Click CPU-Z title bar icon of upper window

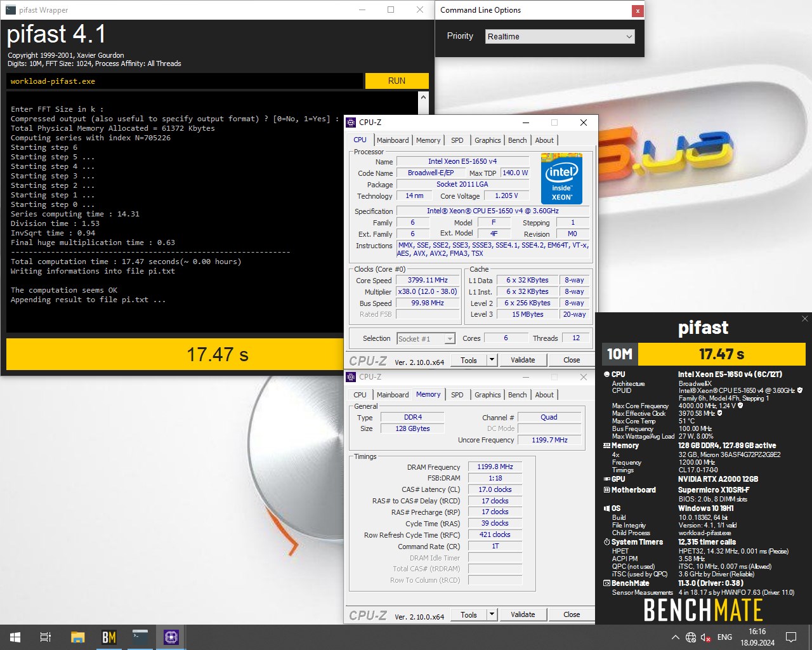[x=351, y=123]
